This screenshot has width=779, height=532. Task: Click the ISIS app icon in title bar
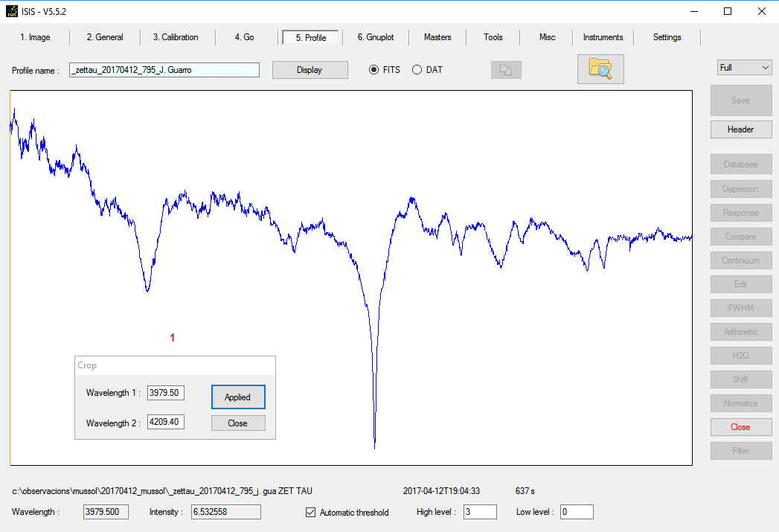(x=11, y=11)
